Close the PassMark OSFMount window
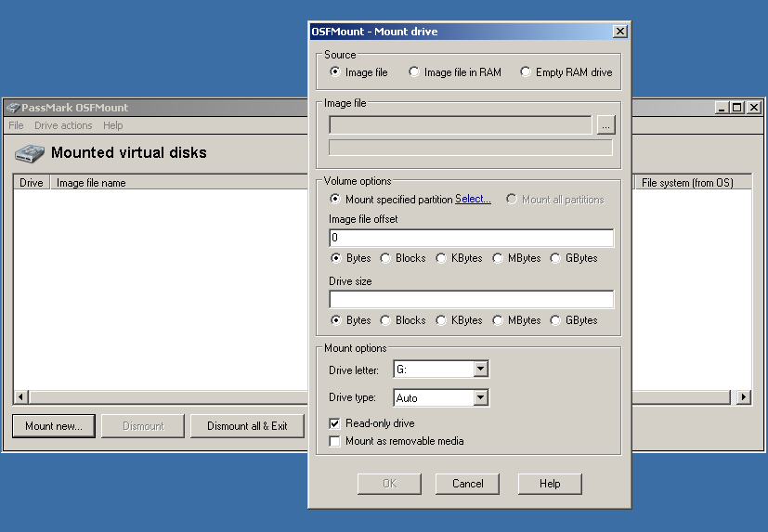Viewport: 768px width, 532px height. [x=754, y=108]
